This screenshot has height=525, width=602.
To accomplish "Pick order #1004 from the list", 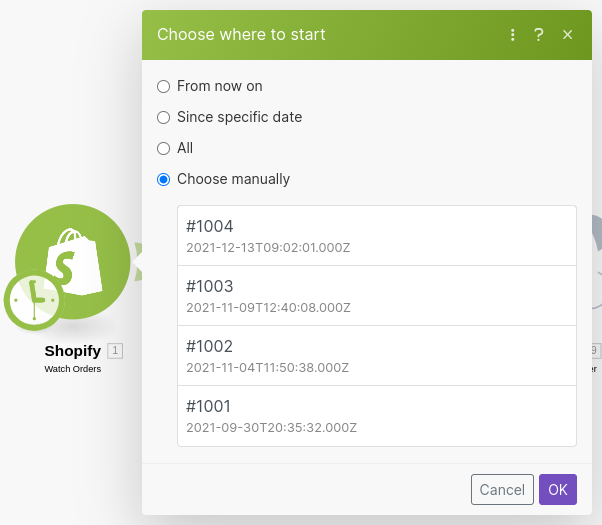I will [376, 236].
